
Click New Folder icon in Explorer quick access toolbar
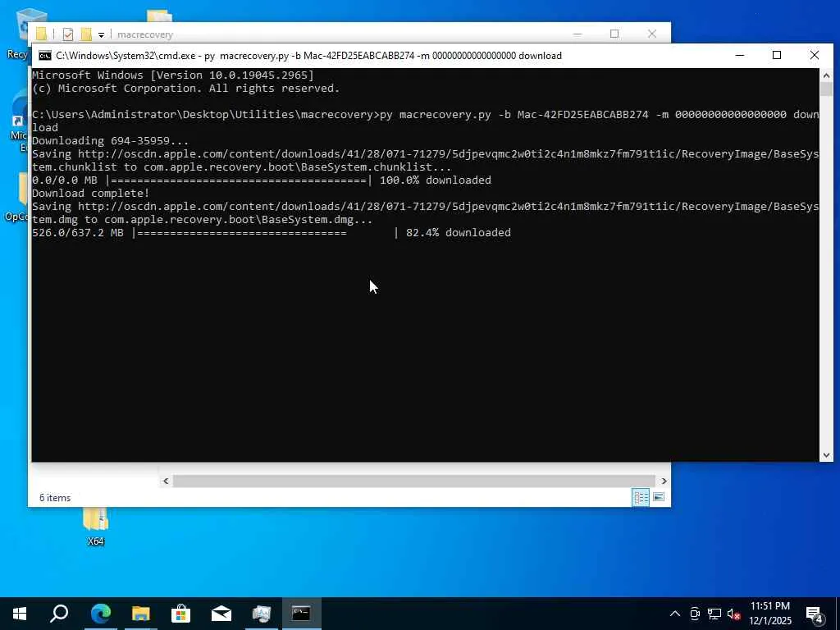[85, 34]
